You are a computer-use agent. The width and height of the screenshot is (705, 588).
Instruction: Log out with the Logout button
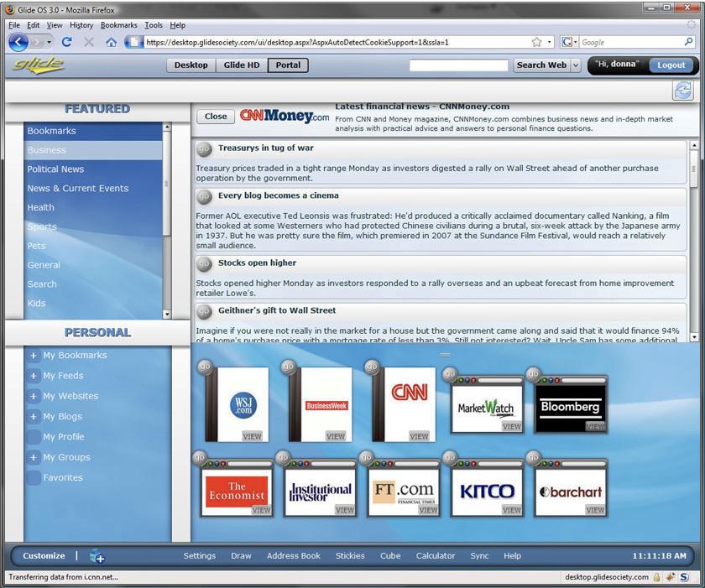click(x=671, y=65)
